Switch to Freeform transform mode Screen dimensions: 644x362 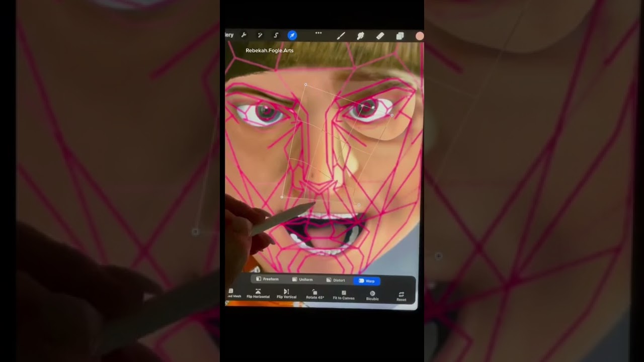[x=267, y=279]
